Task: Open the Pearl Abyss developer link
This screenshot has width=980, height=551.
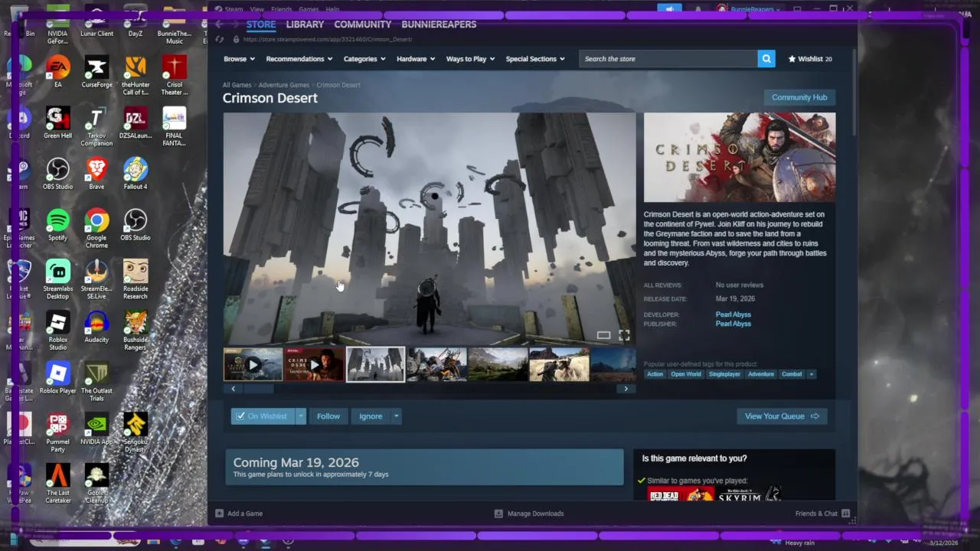Action: click(733, 315)
